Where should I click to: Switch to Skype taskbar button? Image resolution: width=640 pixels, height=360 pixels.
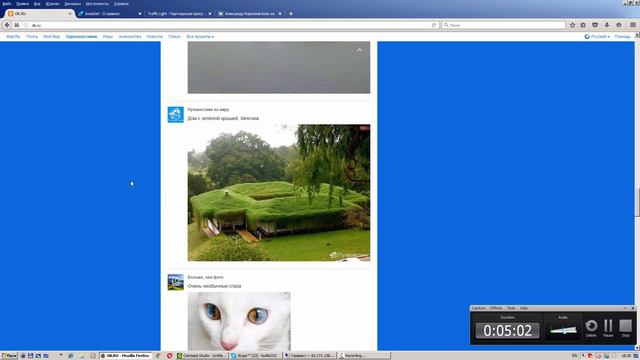pyautogui.click(x=256, y=356)
